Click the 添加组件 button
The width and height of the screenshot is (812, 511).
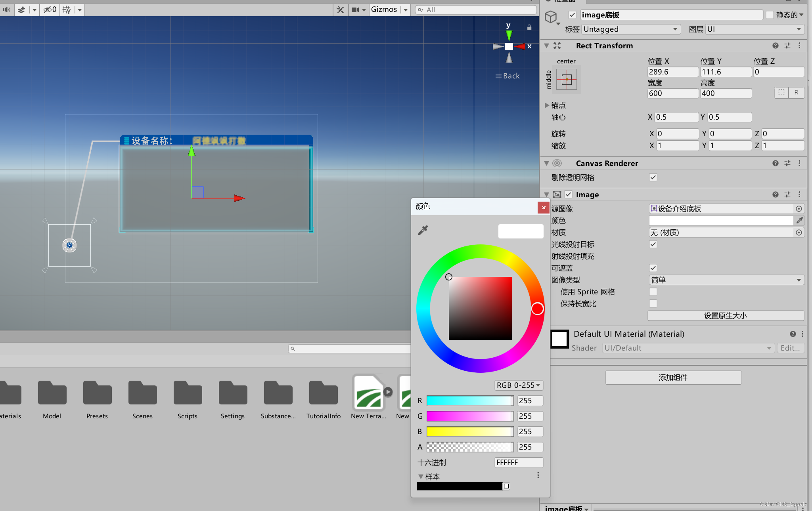(x=673, y=378)
